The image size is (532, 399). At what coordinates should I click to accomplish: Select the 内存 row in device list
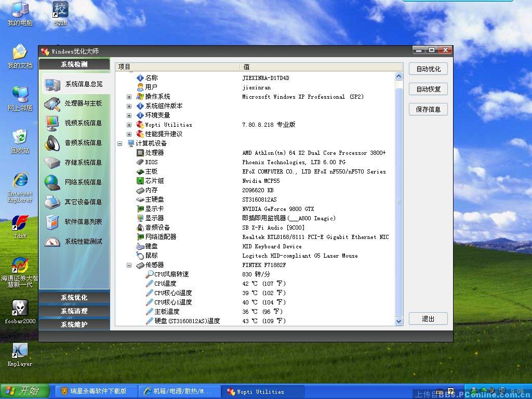(x=255, y=190)
